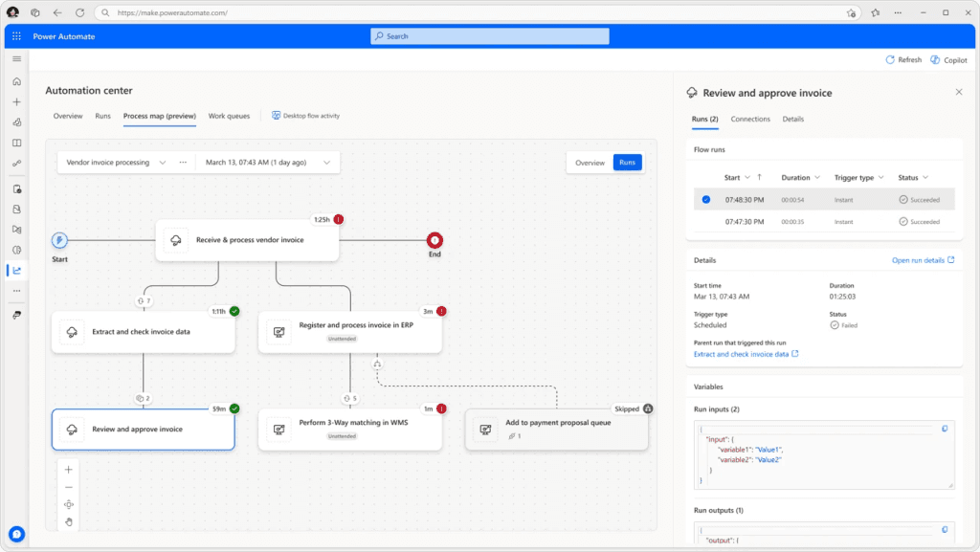
Task: Click the Create plus icon in sidebar
Action: pyautogui.click(x=17, y=101)
